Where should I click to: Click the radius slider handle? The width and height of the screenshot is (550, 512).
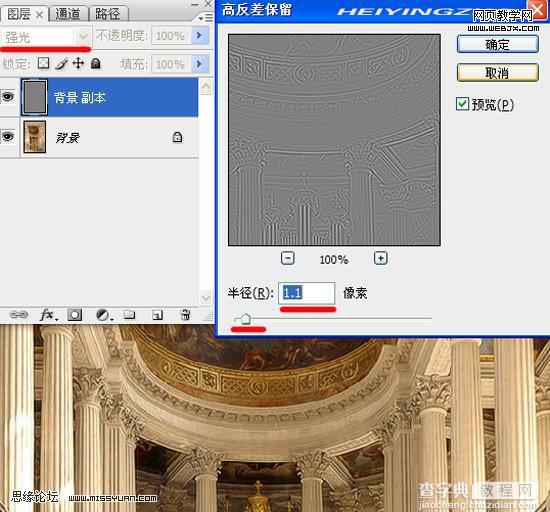coord(246,319)
